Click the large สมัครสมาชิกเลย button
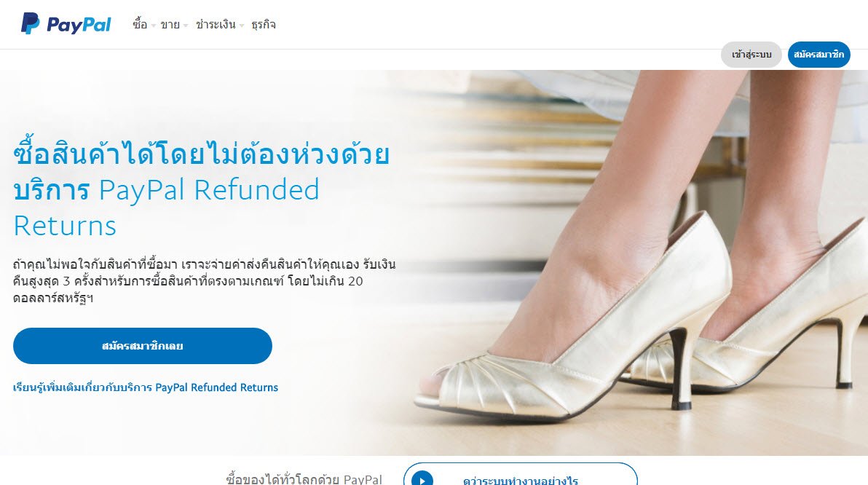Viewport: 868px width, 485px height. click(x=143, y=346)
